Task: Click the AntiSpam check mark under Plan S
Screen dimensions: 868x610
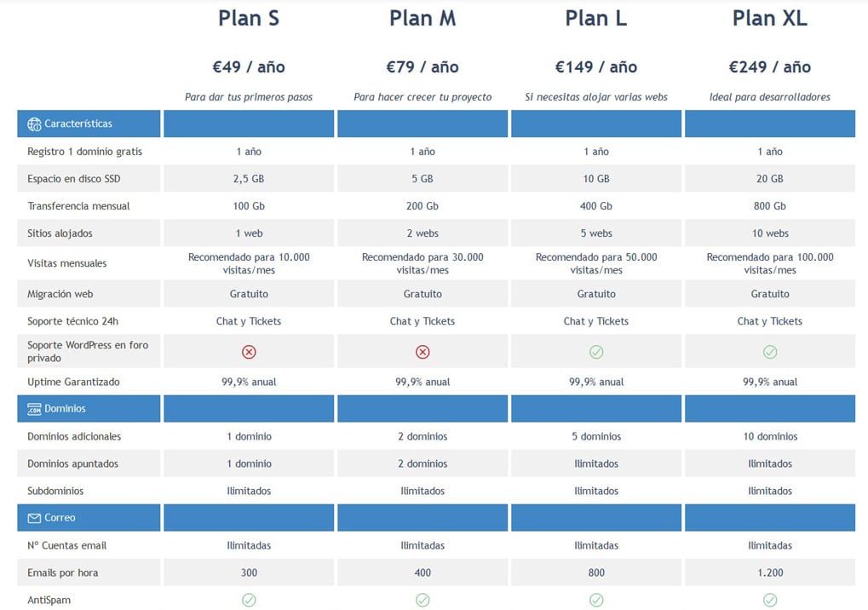Action: tap(249, 600)
